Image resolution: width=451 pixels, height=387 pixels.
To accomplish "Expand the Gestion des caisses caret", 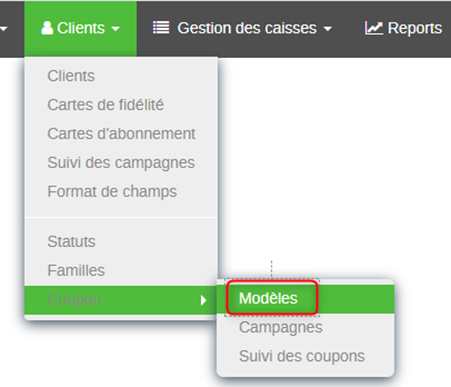I will tap(328, 29).
